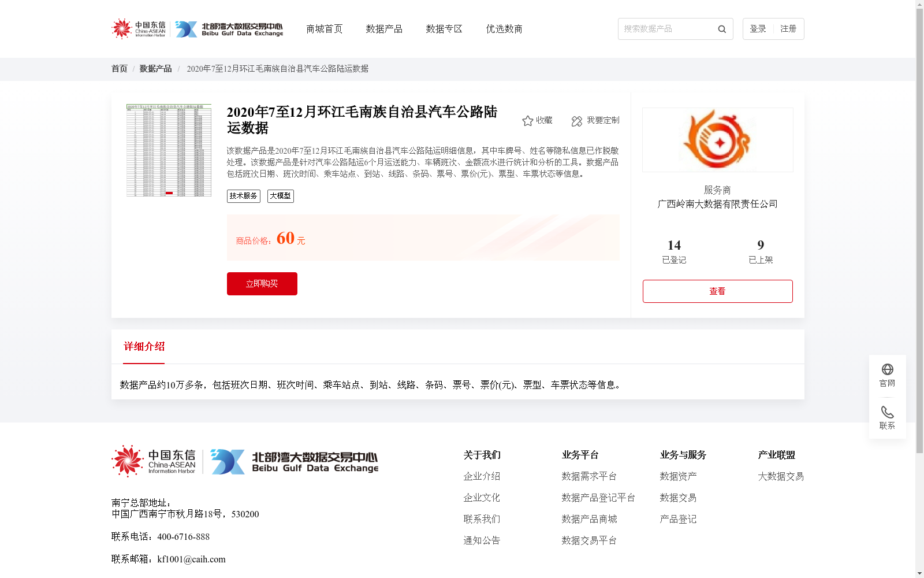The width and height of the screenshot is (924, 578).
Task: Click the service provider dragon logo
Action: [x=718, y=139]
